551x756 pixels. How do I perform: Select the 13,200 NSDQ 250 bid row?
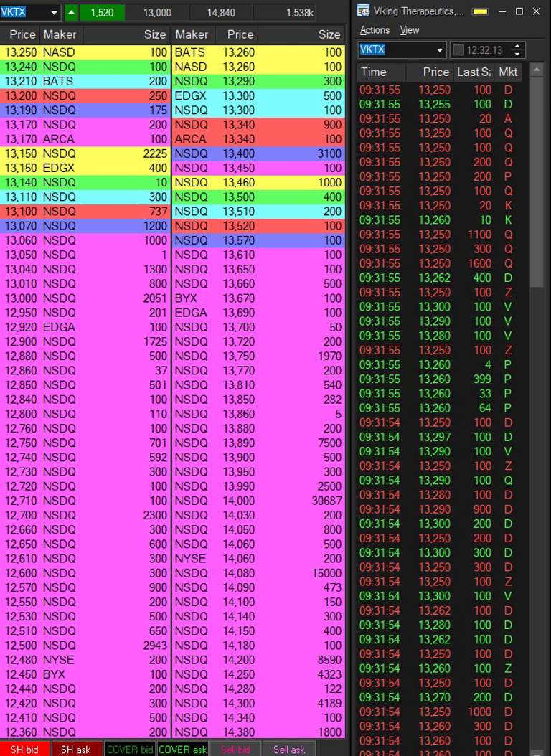click(x=85, y=95)
